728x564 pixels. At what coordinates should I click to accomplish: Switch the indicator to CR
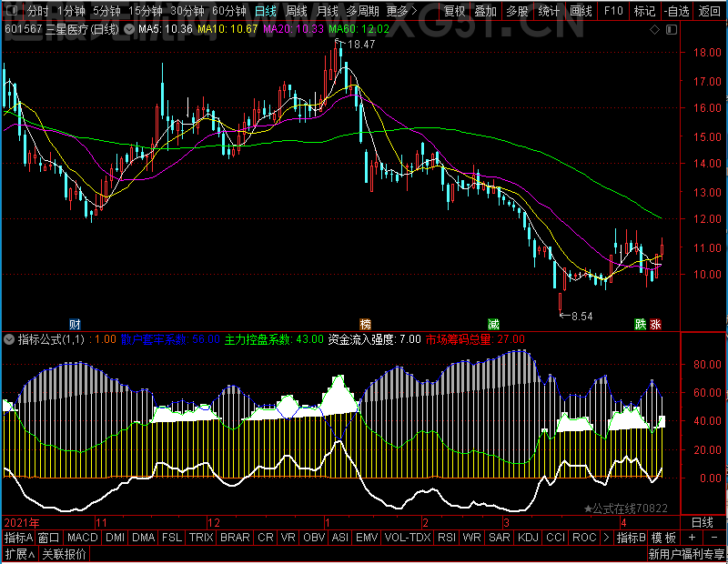[266, 537]
